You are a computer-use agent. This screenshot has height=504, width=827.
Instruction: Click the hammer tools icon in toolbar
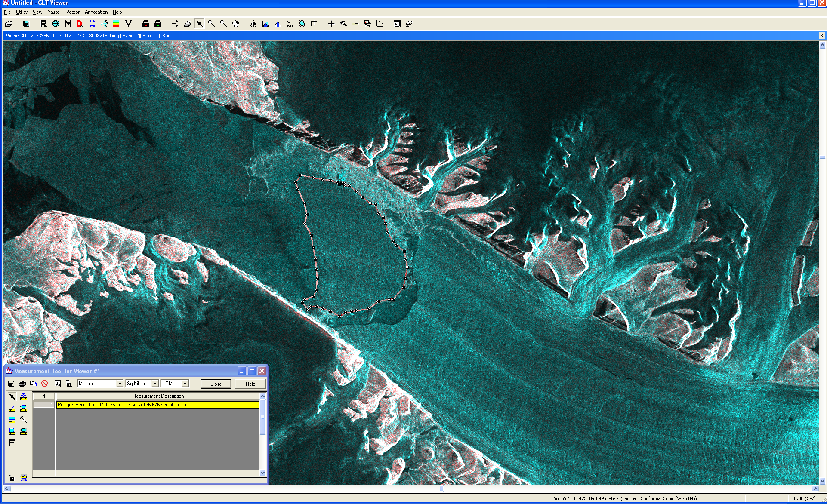(343, 24)
